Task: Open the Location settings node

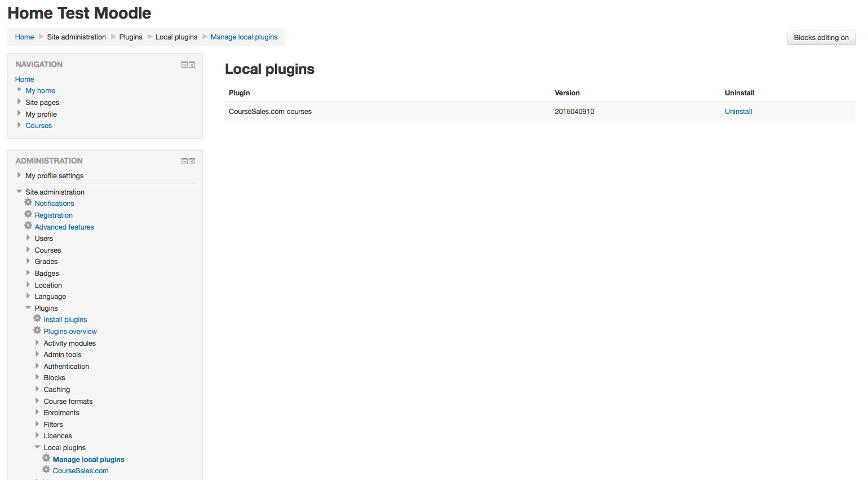Action: pos(48,285)
